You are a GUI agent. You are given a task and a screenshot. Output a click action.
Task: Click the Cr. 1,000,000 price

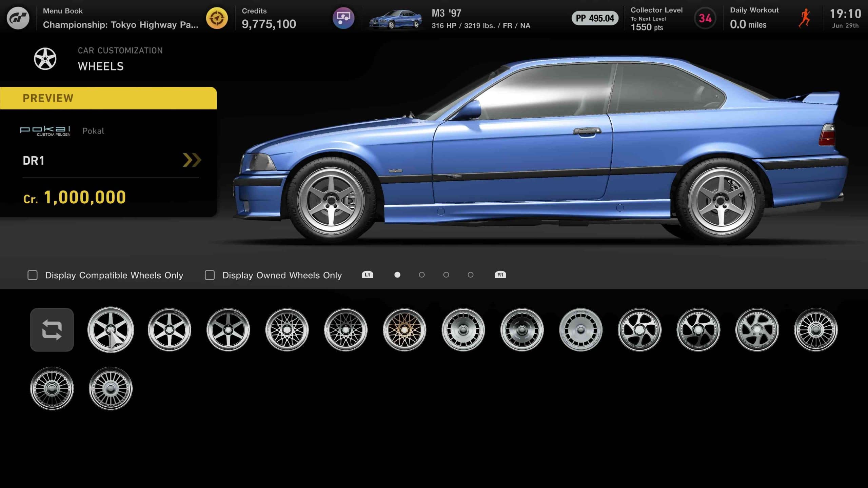(75, 197)
